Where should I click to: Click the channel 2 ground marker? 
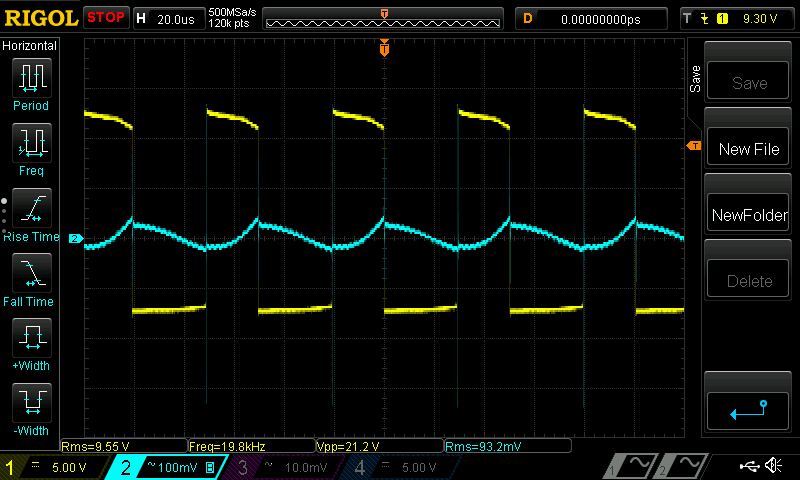pyautogui.click(x=76, y=238)
